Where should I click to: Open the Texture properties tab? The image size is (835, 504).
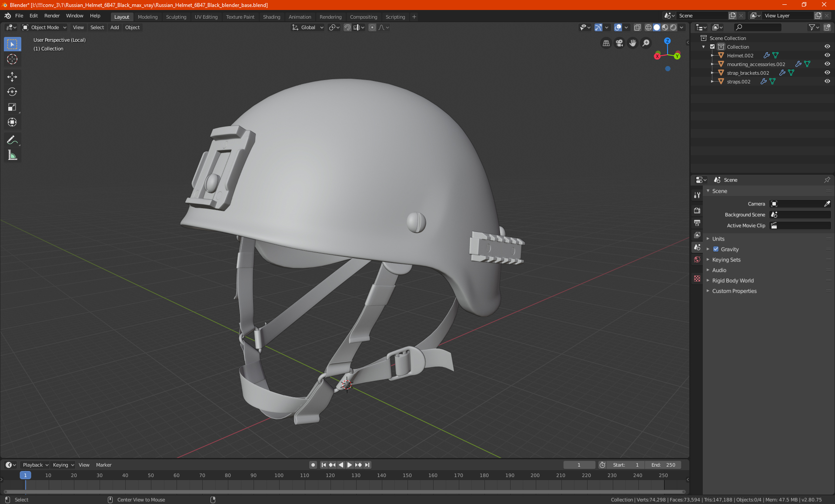697,279
